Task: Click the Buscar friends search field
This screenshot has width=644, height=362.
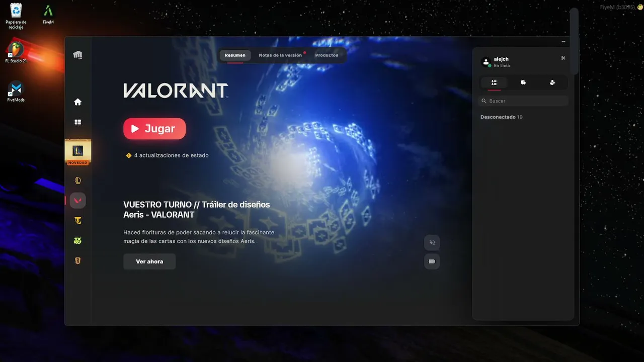Action: [x=523, y=101]
